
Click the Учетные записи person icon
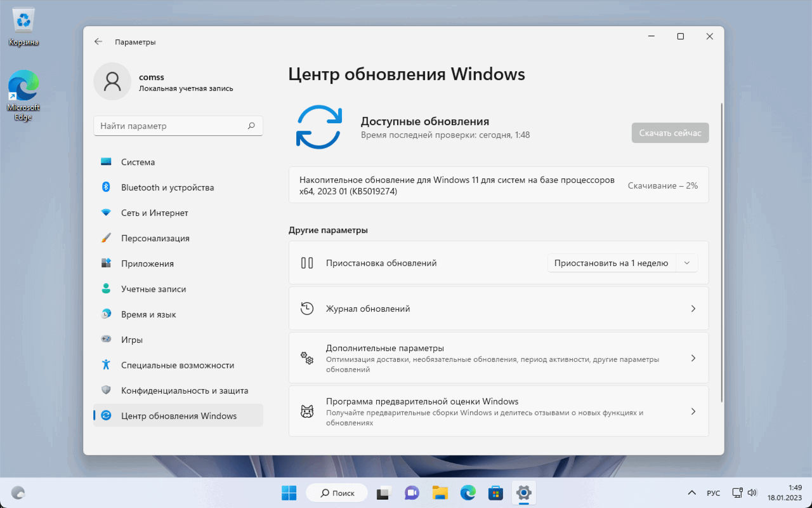coord(106,289)
